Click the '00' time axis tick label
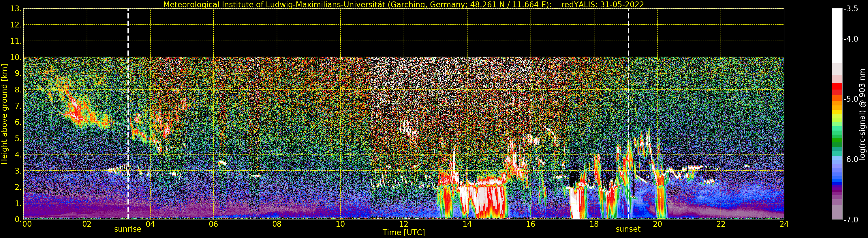The width and height of the screenshot is (868, 238). [27, 224]
